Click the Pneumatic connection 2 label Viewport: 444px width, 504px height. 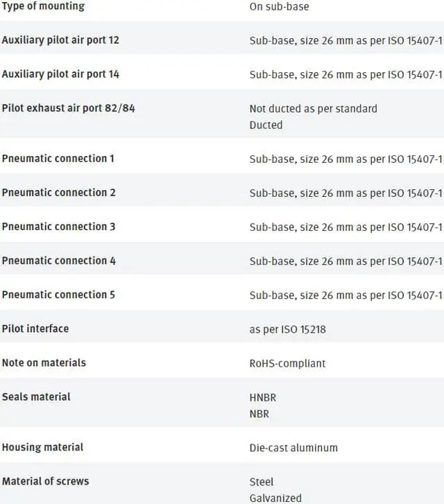point(58,193)
